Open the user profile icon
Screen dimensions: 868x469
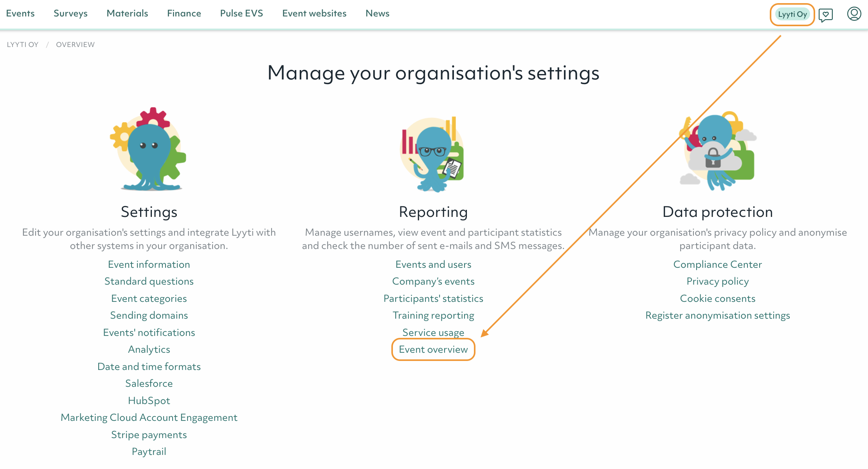854,14
